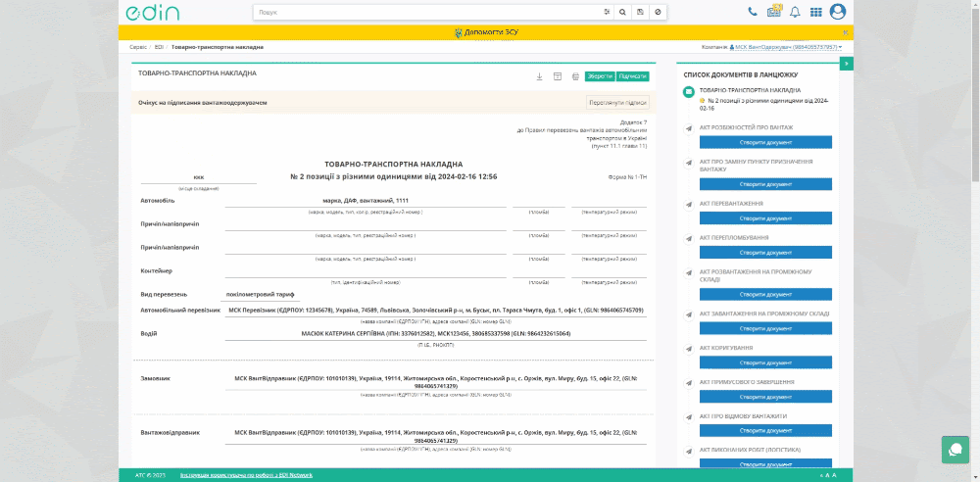Open the phone contact icon
980x482 pixels.
tap(753, 11)
